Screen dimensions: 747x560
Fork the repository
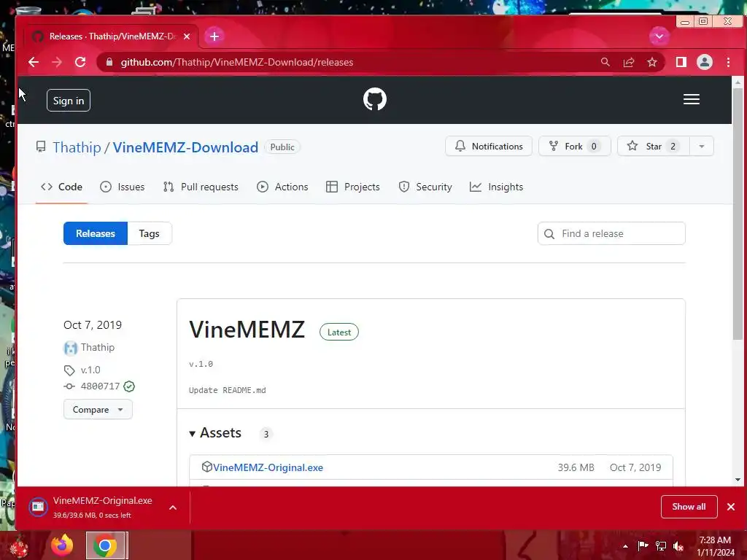point(575,146)
